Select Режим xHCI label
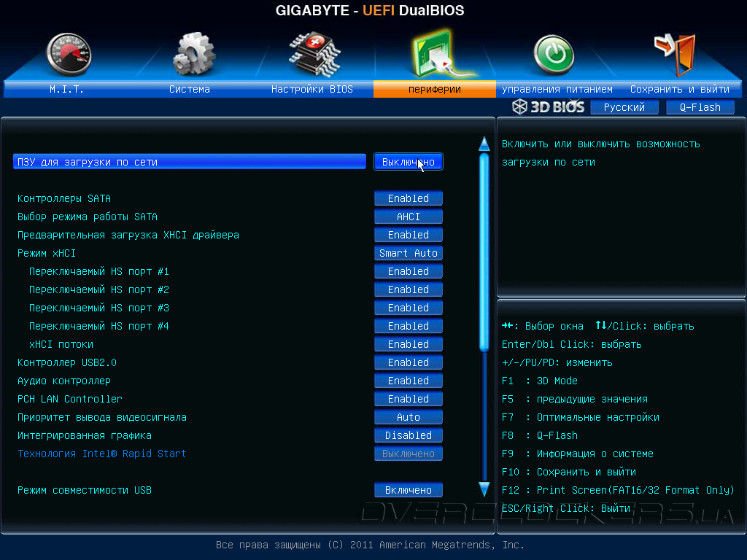 [x=46, y=253]
